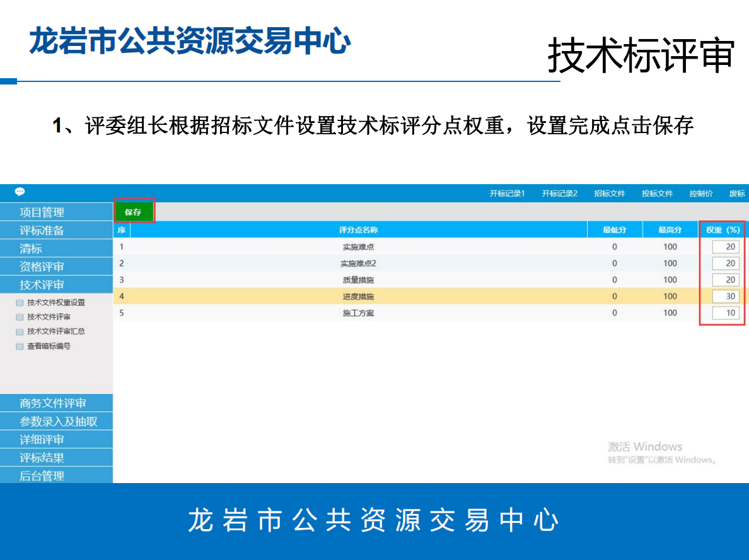Select the 质量措施 row name cell
749x560 pixels.
[x=358, y=280]
